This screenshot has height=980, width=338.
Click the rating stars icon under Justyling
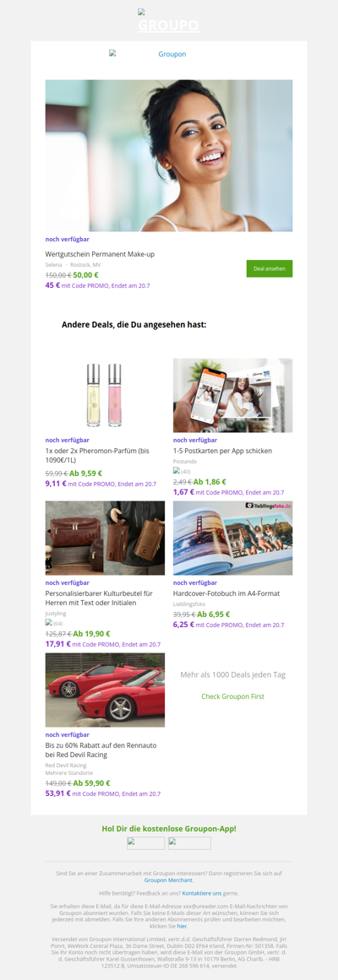point(49,622)
